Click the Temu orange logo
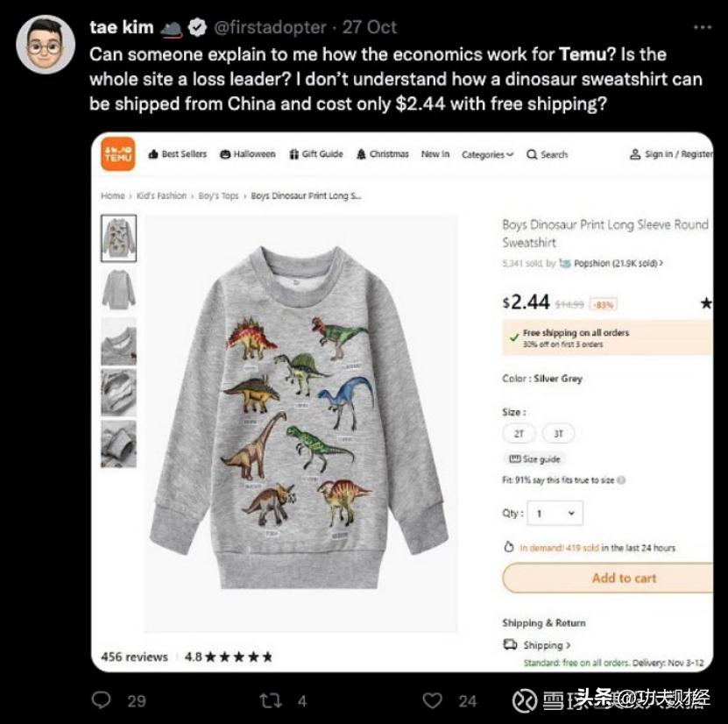The height and width of the screenshot is (724, 728). pos(118,154)
